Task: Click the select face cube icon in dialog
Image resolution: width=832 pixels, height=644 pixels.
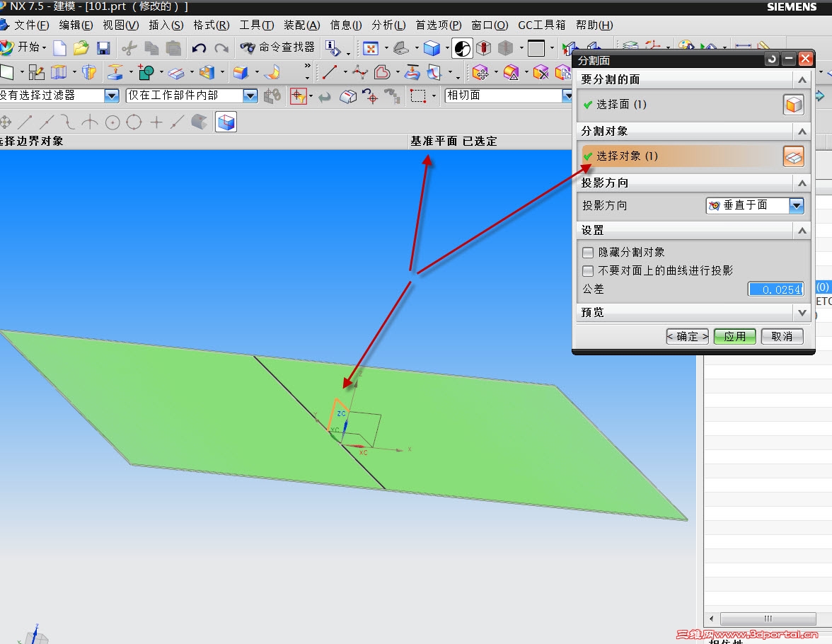Action: [793, 105]
